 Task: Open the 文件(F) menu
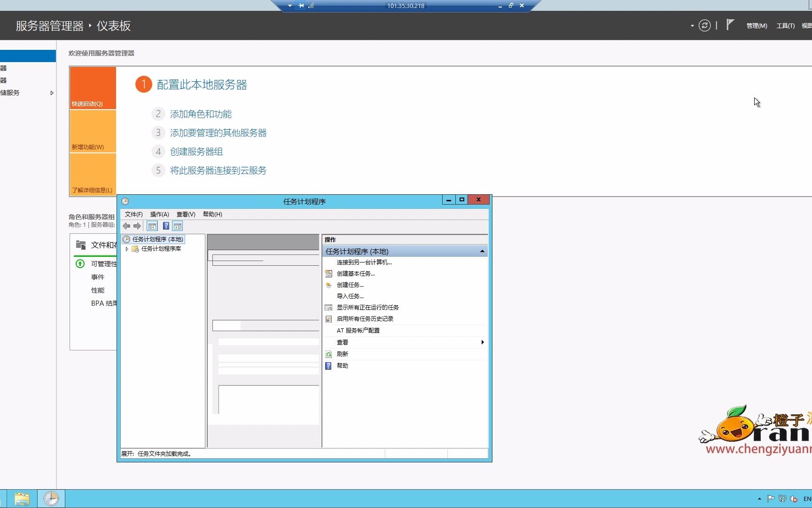pyautogui.click(x=133, y=214)
